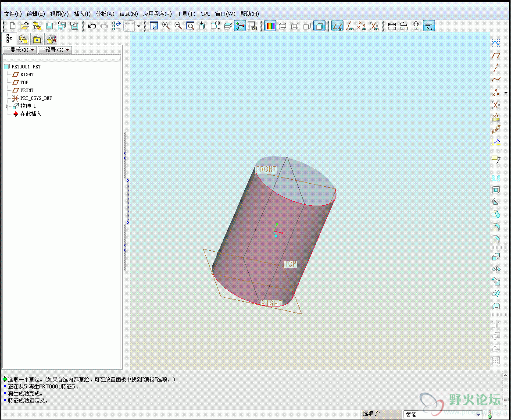Select the 在此插入 marker in tree
511x420 pixels.
pos(27,114)
